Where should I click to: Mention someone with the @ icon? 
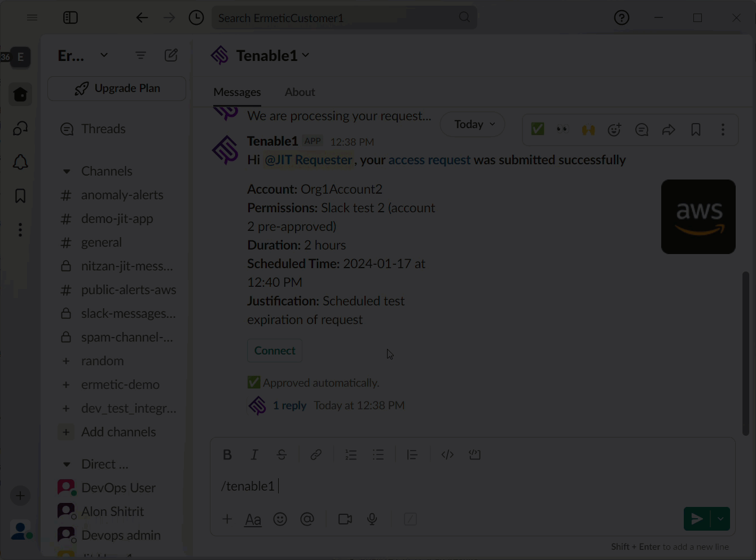(x=307, y=519)
